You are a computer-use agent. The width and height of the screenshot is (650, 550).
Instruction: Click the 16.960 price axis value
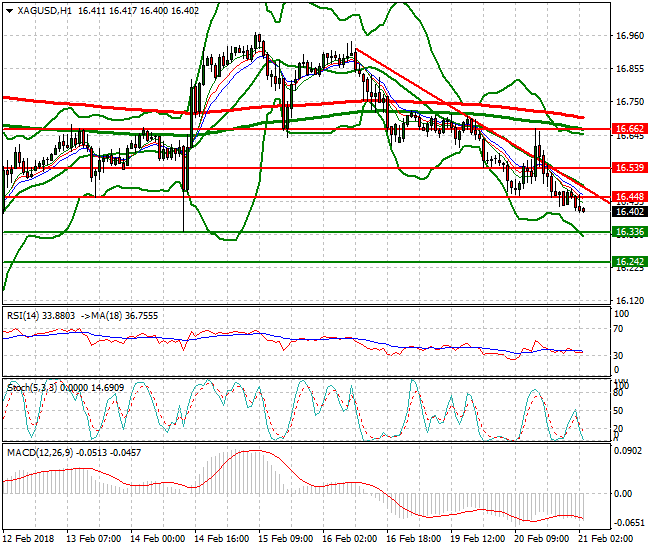(630, 36)
